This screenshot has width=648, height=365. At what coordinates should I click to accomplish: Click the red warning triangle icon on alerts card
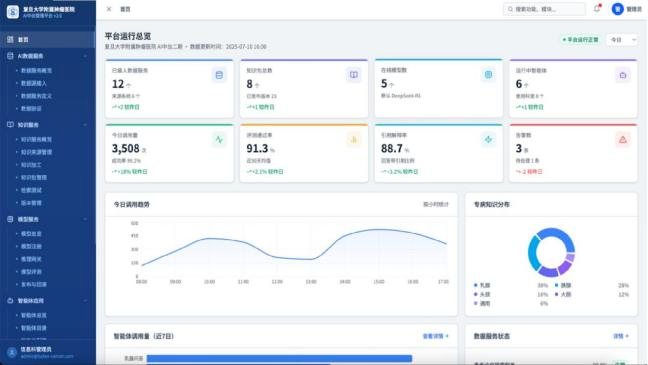tap(623, 140)
